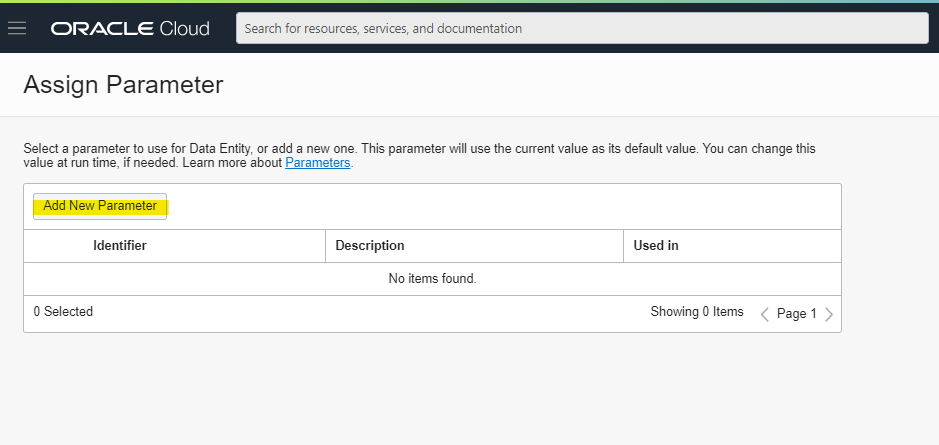Click the Add New Parameter button
This screenshot has width=939, height=445.
[x=100, y=206]
